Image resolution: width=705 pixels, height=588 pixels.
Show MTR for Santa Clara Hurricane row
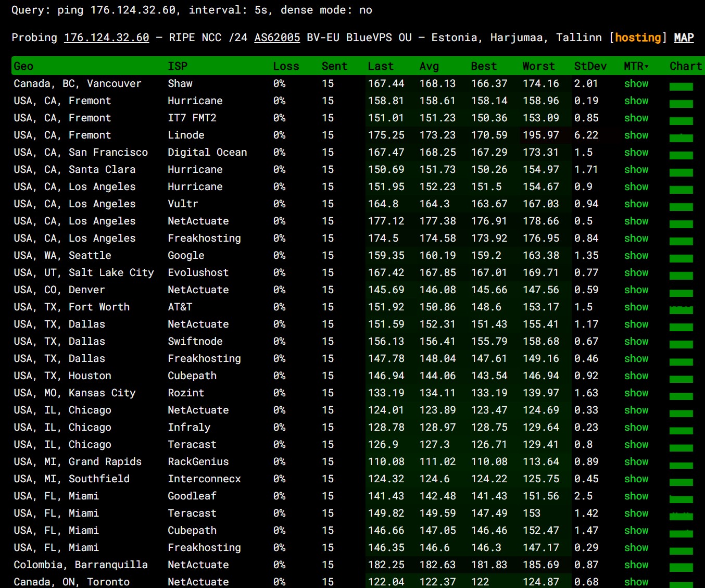click(x=636, y=169)
